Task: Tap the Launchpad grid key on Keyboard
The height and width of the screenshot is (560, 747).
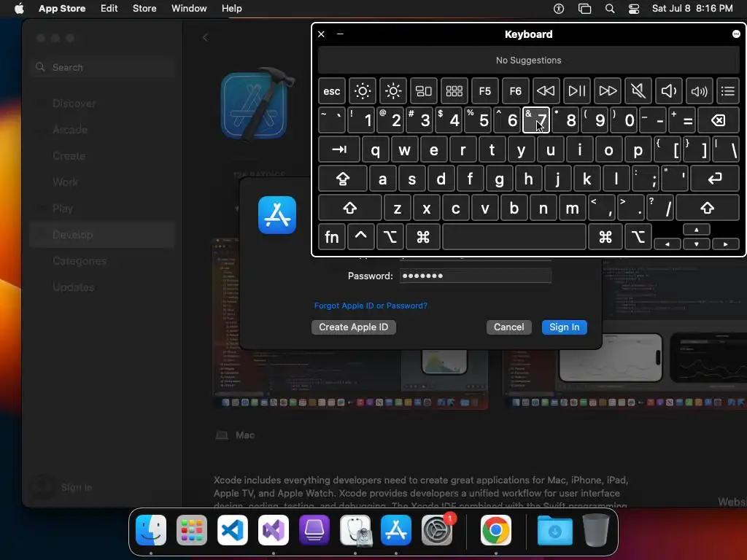Action: pos(454,91)
